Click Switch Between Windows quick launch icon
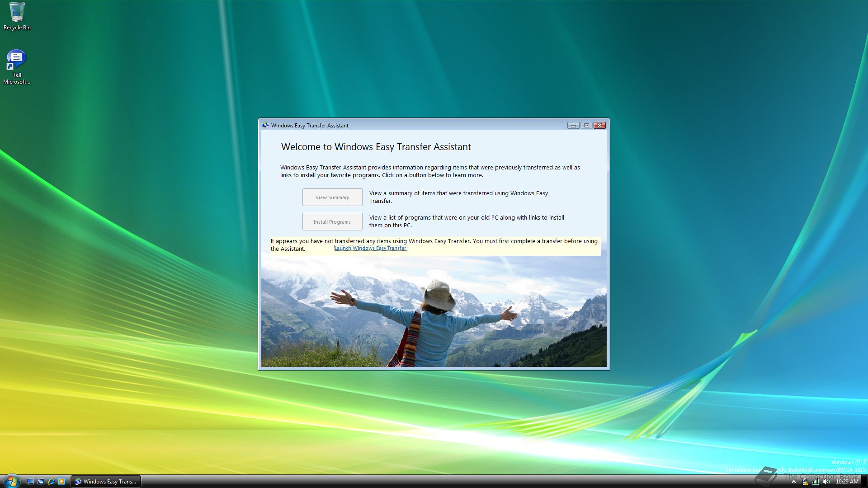Viewport: 868px width, 488px height. 41,481
